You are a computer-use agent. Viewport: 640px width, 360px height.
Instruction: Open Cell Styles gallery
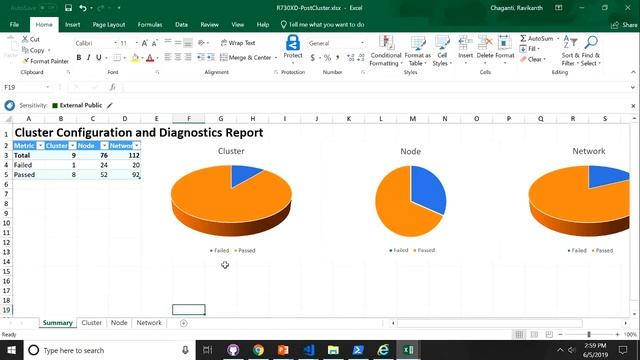click(442, 51)
